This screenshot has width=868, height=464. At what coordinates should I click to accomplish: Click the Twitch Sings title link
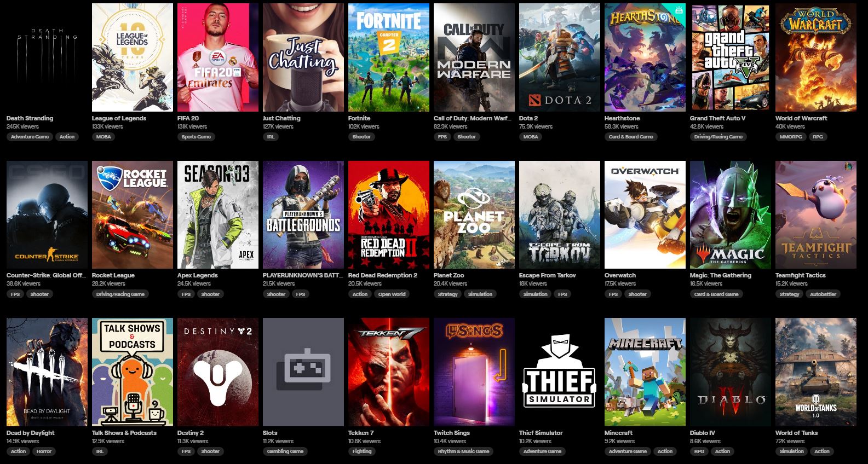coord(451,433)
